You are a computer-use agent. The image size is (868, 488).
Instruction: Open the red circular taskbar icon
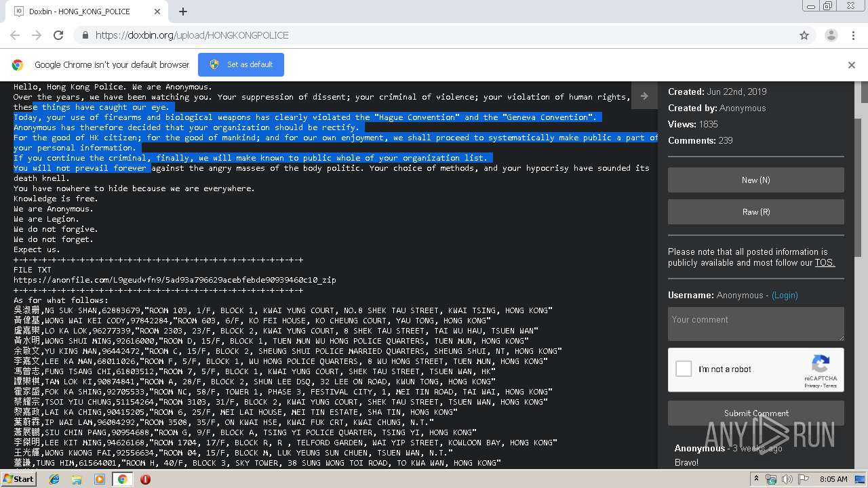[145, 479]
